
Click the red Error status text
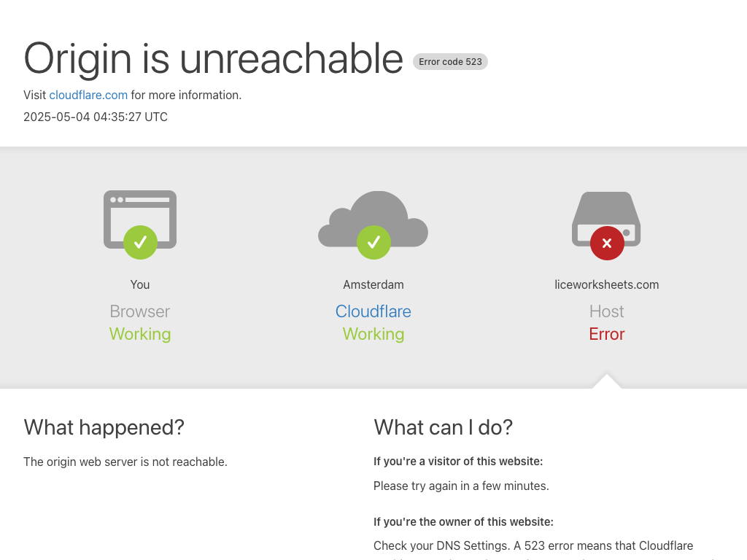point(607,334)
